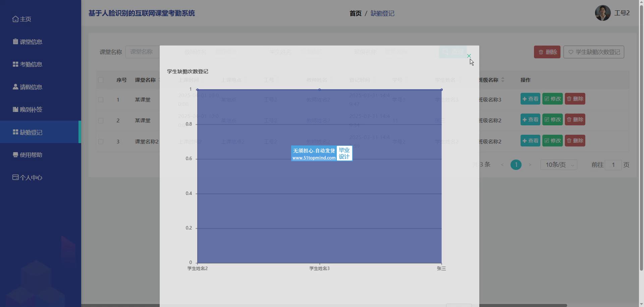This screenshot has height=307, width=644.
Task: Click the chat icon for 使用帮助
Action: pos(15,155)
